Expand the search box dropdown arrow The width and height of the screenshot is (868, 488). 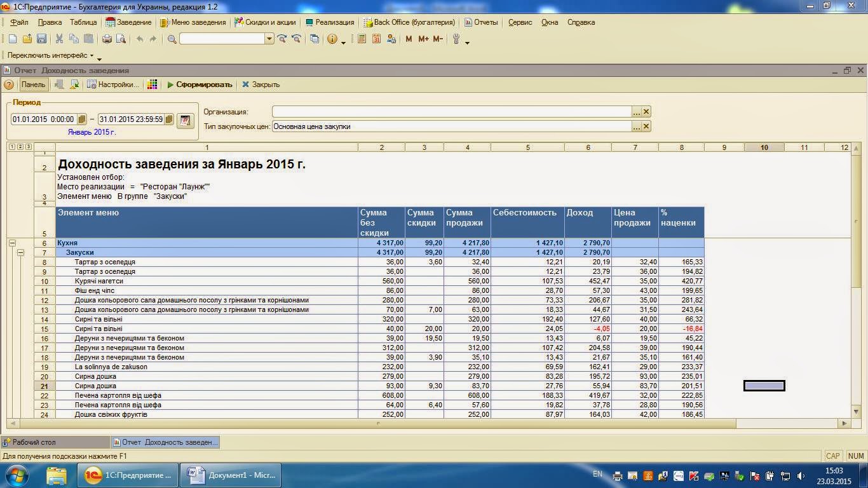(x=269, y=39)
